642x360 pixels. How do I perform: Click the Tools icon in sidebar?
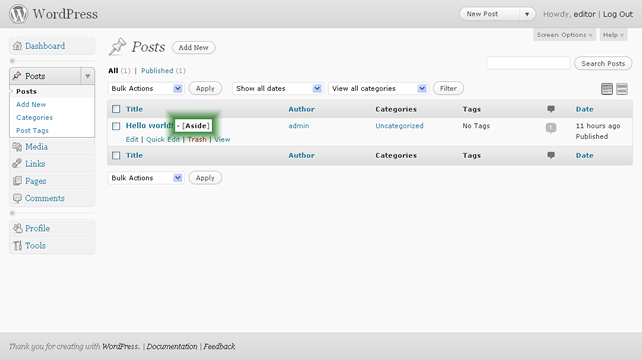(x=17, y=245)
